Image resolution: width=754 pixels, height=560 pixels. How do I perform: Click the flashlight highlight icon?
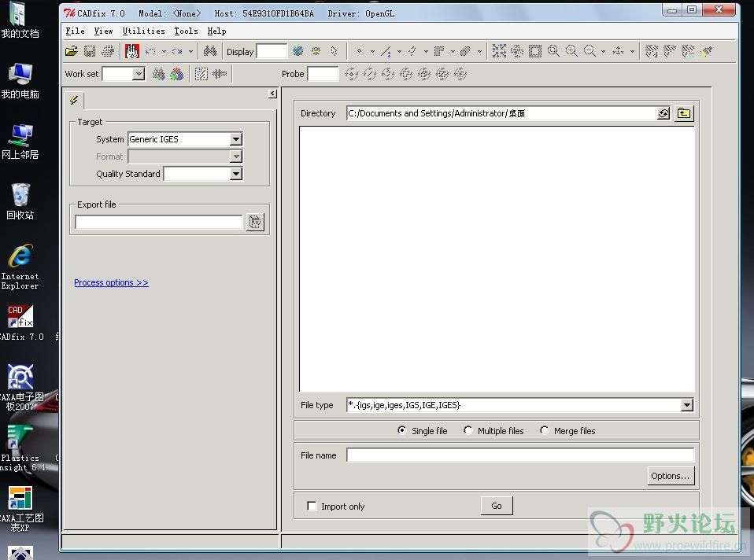(707, 51)
